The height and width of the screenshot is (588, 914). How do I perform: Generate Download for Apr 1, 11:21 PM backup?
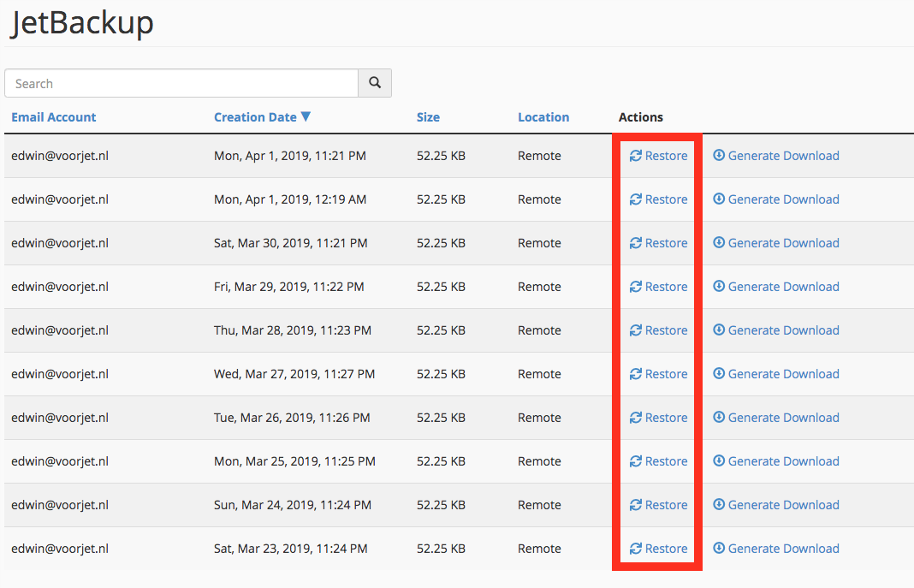tap(776, 156)
